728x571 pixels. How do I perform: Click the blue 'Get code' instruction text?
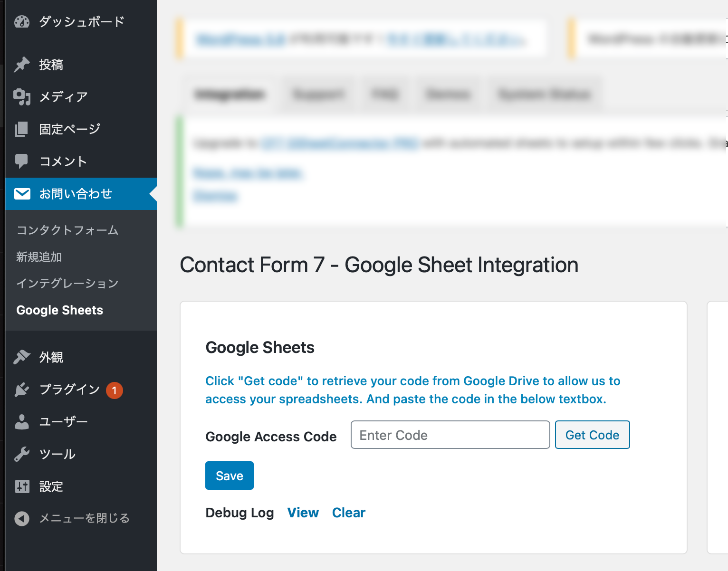[x=413, y=390]
